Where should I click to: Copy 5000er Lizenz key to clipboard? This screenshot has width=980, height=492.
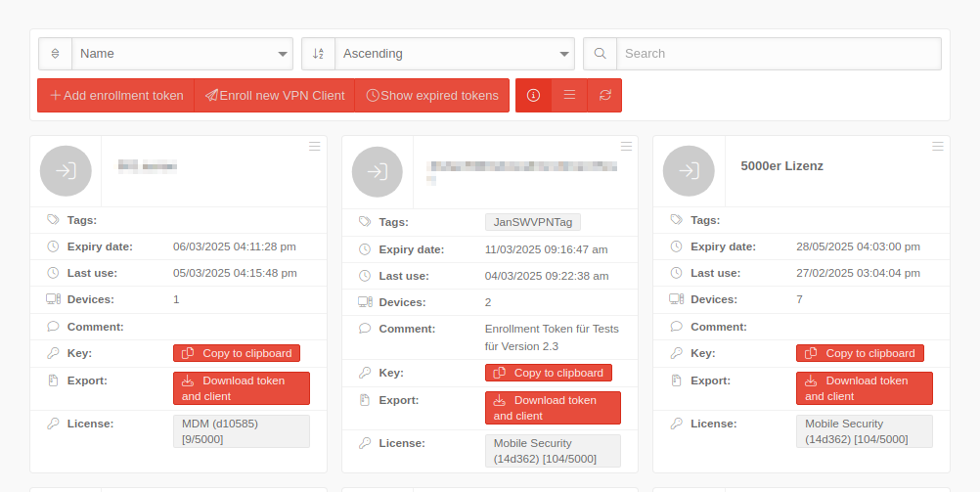click(x=860, y=353)
